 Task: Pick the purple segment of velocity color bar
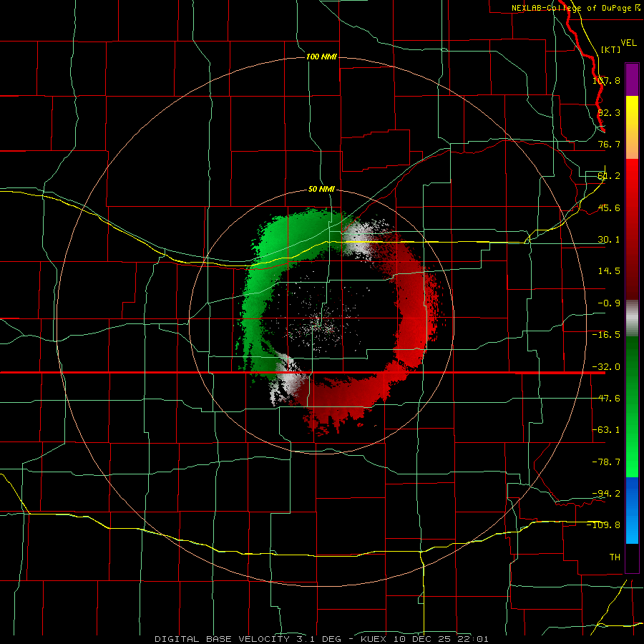[x=632, y=79]
